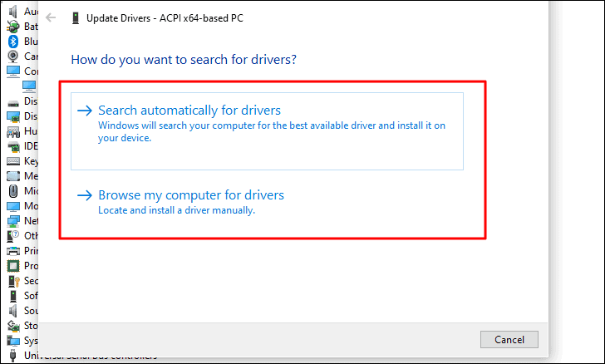The width and height of the screenshot is (605, 364).
Task: Select the IDE controllers icon in Device Manager
Action: (13, 147)
